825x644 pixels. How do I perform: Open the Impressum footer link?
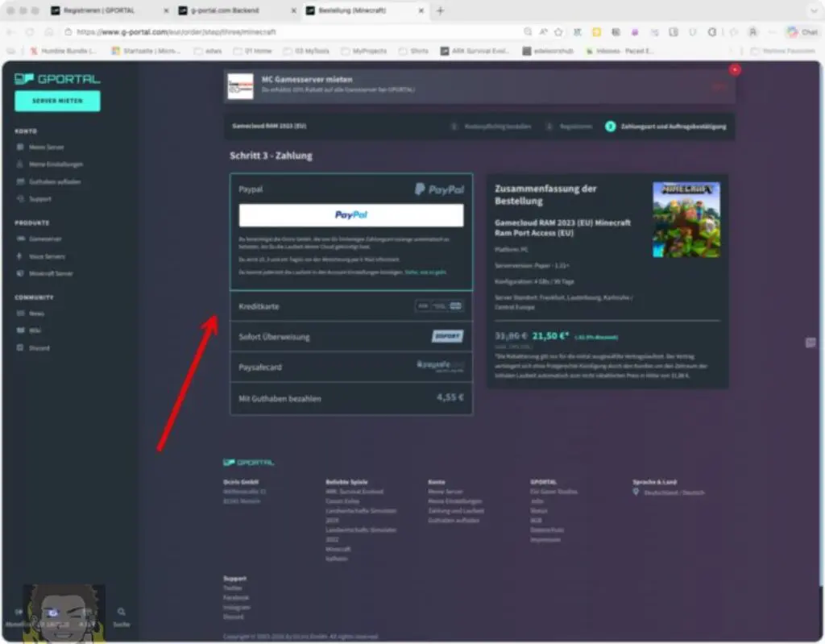(546, 540)
